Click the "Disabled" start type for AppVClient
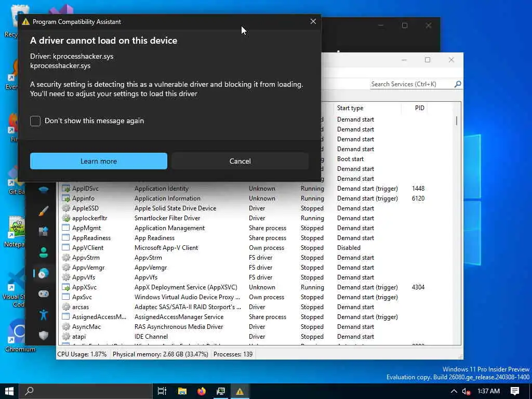The width and height of the screenshot is (532, 399). click(x=349, y=248)
